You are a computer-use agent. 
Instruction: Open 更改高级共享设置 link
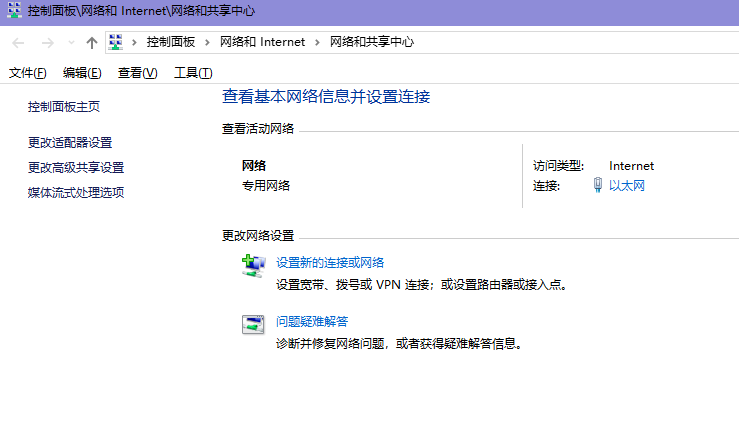pos(76,167)
